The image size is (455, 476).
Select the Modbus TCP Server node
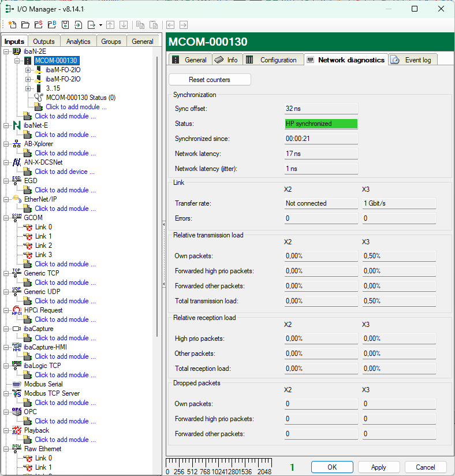52,393
